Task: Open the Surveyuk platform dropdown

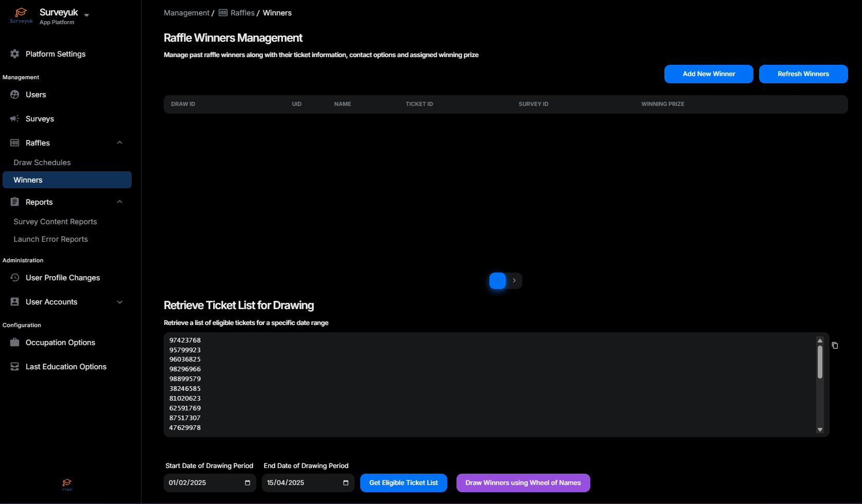Action: click(86, 15)
